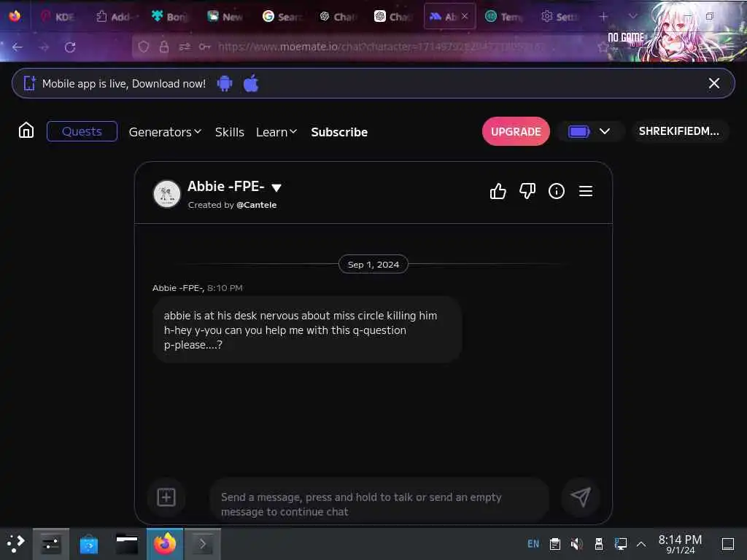The height and width of the screenshot is (560, 747).
Task: Open the KDE application launcher
Action: pyautogui.click(x=16, y=544)
